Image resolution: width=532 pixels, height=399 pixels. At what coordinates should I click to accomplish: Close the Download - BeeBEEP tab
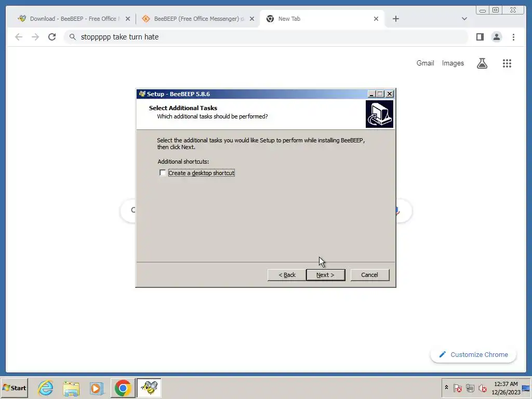pyautogui.click(x=128, y=19)
